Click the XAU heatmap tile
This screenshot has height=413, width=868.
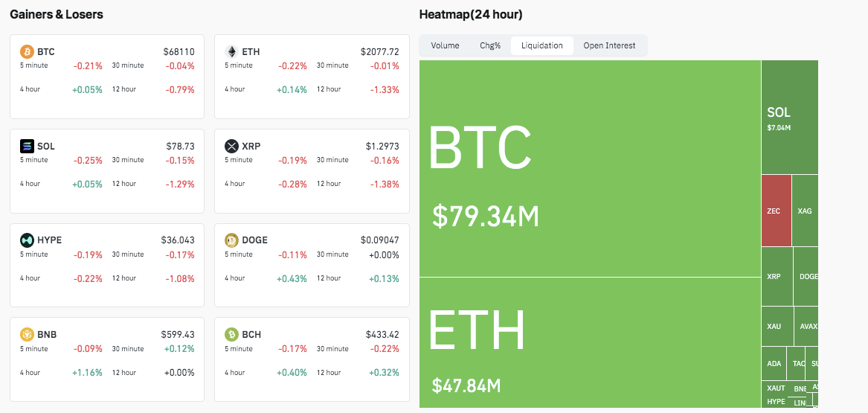coord(774,327)
